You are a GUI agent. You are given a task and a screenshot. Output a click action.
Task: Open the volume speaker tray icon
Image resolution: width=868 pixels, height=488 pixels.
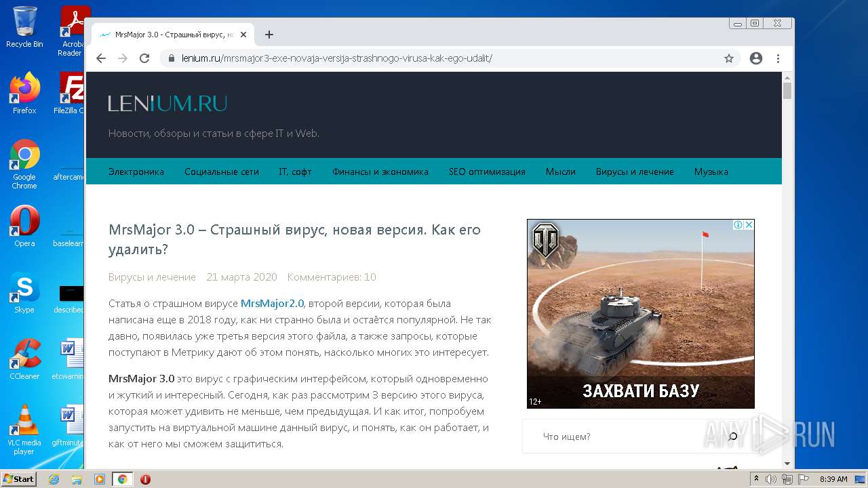771,479
